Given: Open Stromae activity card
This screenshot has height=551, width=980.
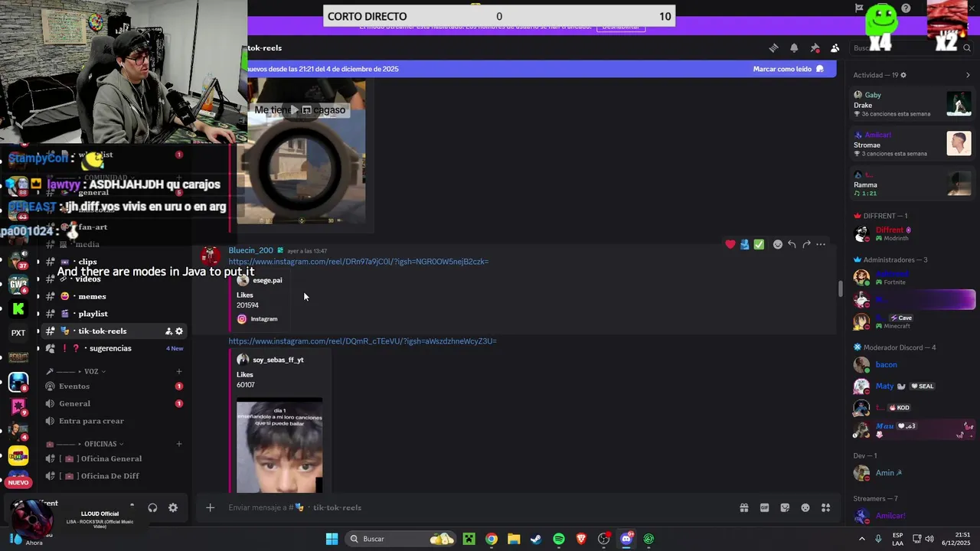Looking at the screenshot, I should coord(913,144).
